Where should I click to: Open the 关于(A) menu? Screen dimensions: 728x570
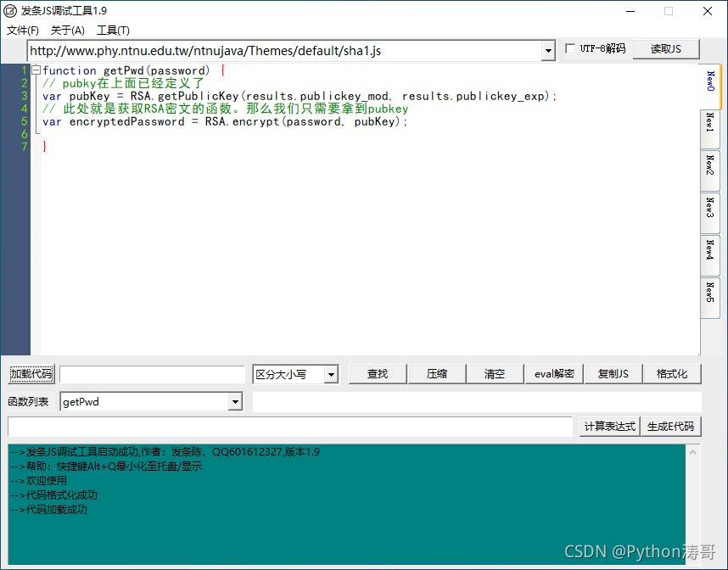67,31
